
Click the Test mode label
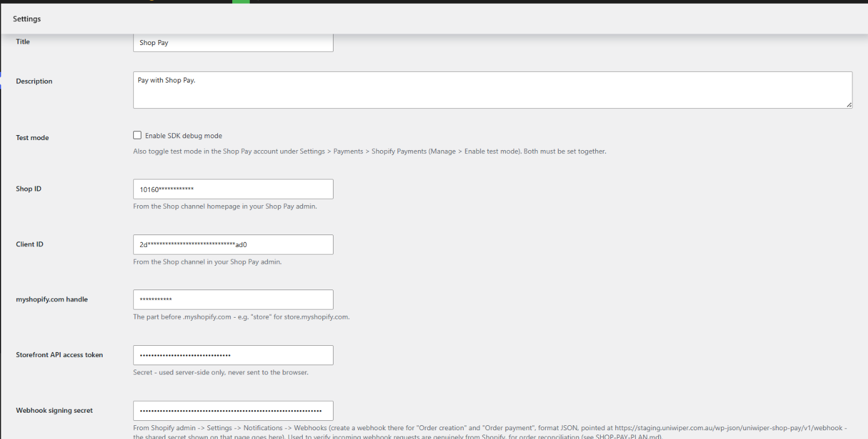[33, 138]
